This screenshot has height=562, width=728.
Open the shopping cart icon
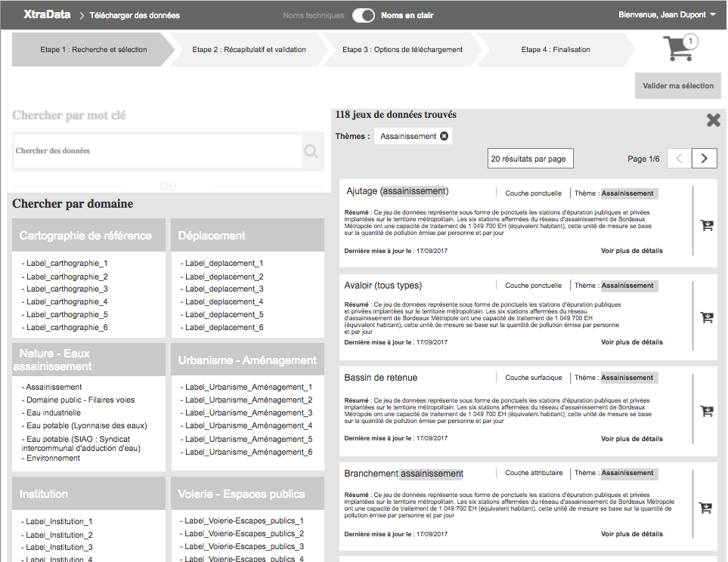(x=677, y=48)
